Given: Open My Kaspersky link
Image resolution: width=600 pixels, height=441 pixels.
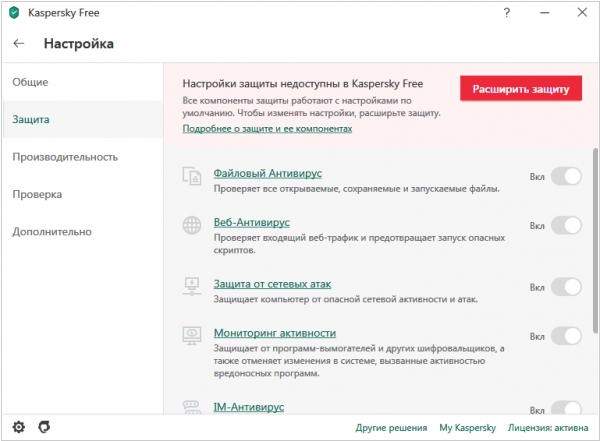Looking at the screenshot, I should click(467, 428).
